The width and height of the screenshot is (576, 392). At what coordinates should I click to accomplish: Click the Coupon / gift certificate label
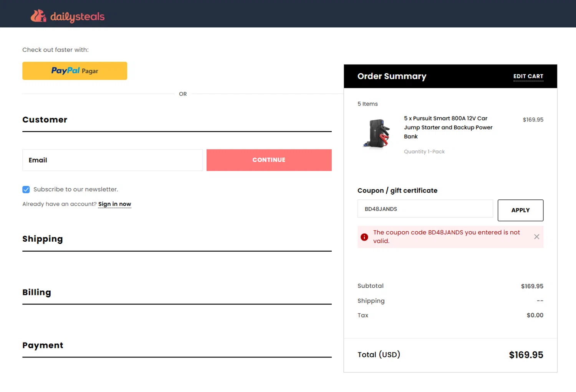(x=397, y=191)
